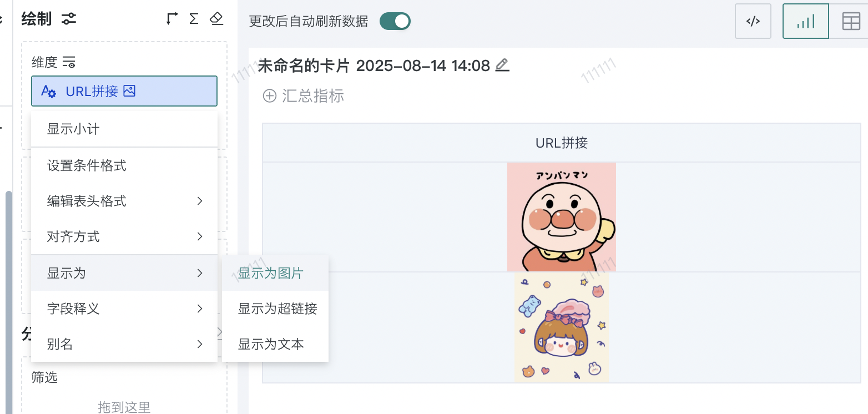
Task: Toggle auto refresh data switch off
Action: pos(395,21)
